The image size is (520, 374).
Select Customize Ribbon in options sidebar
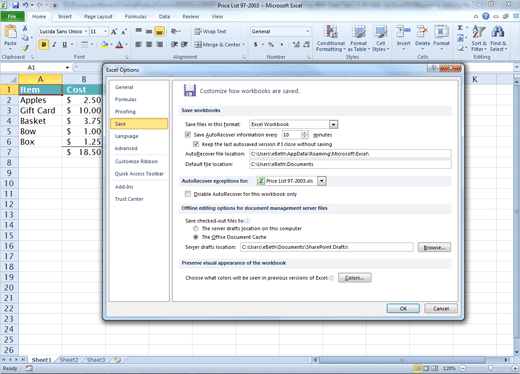click(136, 161)
